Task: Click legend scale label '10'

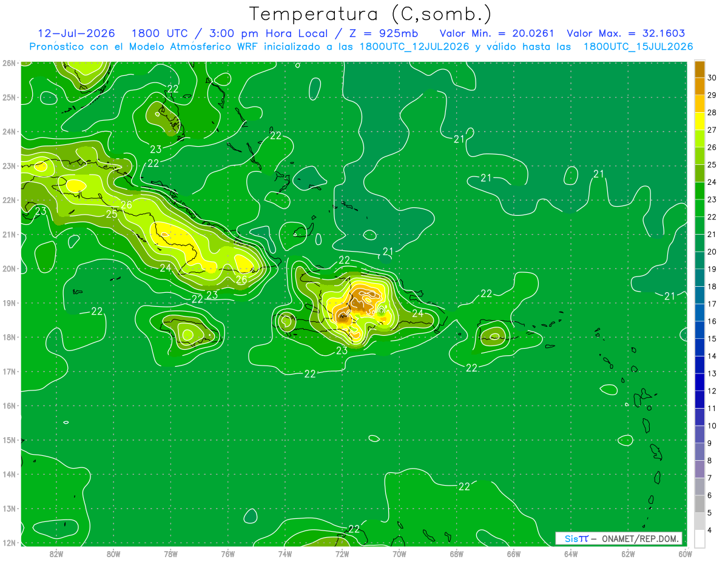Action: 712,426
